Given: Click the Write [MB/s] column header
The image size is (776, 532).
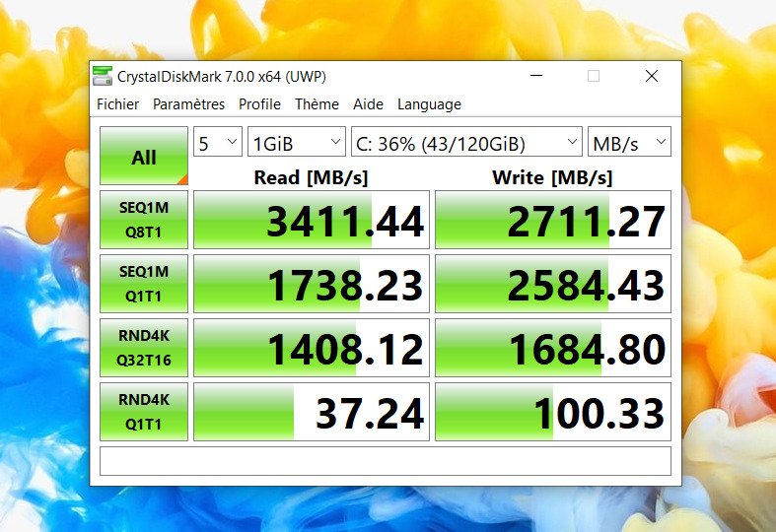Looking at the screenshot, I should pos(552,177).
